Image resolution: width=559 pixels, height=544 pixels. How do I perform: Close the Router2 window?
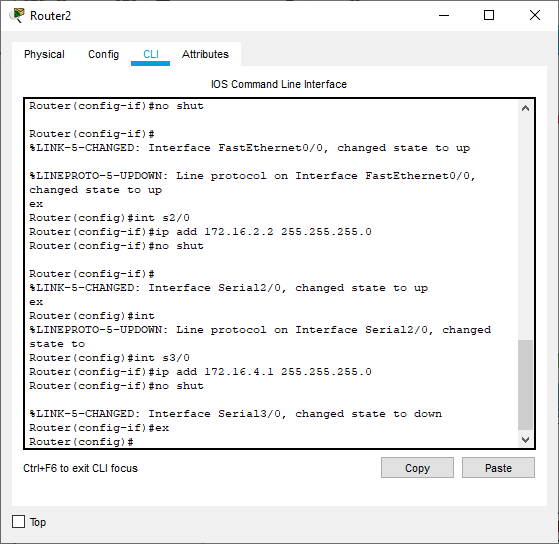tap(534, 15)
